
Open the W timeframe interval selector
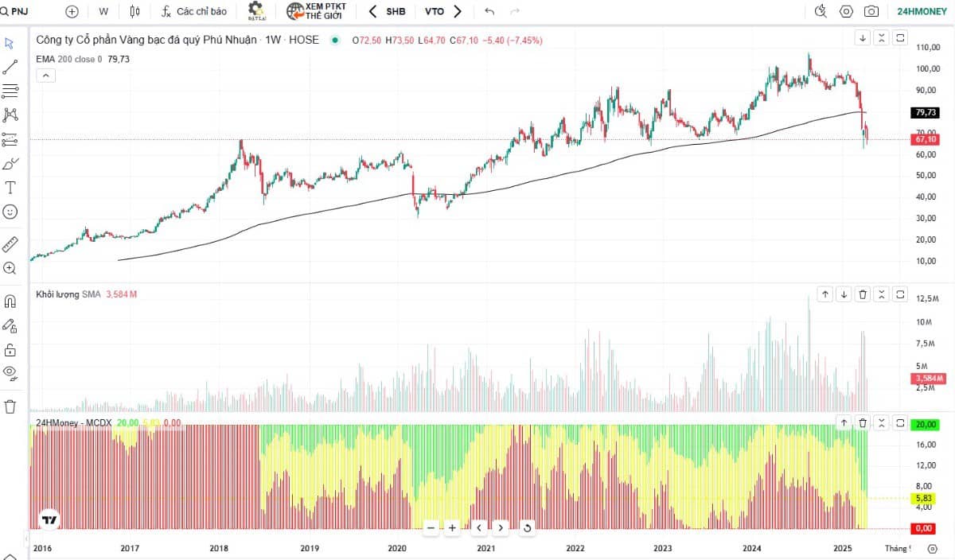(x=104, y=12)
